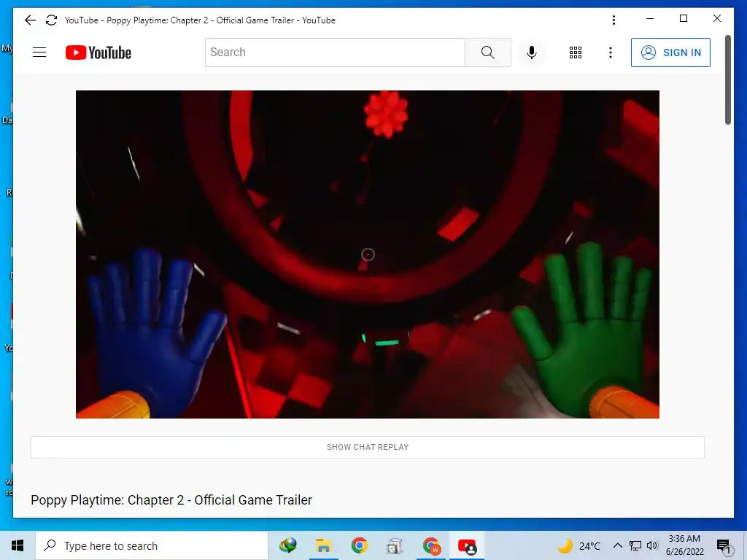Minimize the YouTube app window
747x560 pixels.
pyautogui.click(x=650, y=18)
